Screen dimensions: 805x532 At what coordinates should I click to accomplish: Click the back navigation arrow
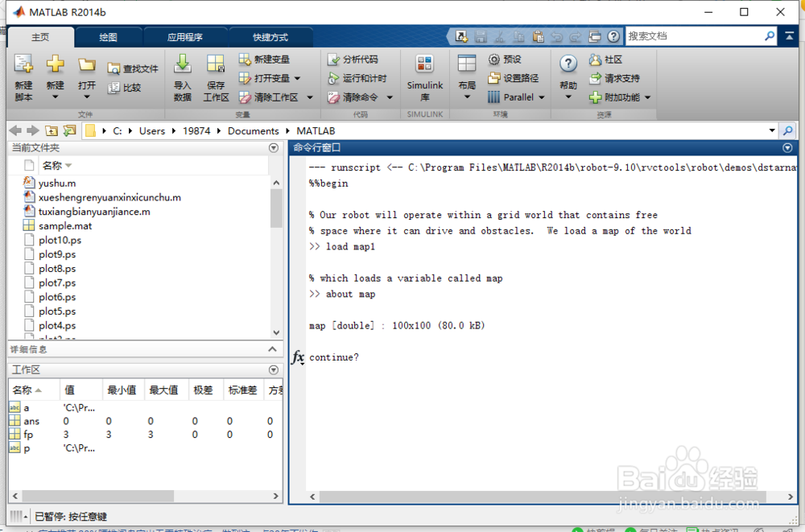pyautogui.click(x=15, y=131)
